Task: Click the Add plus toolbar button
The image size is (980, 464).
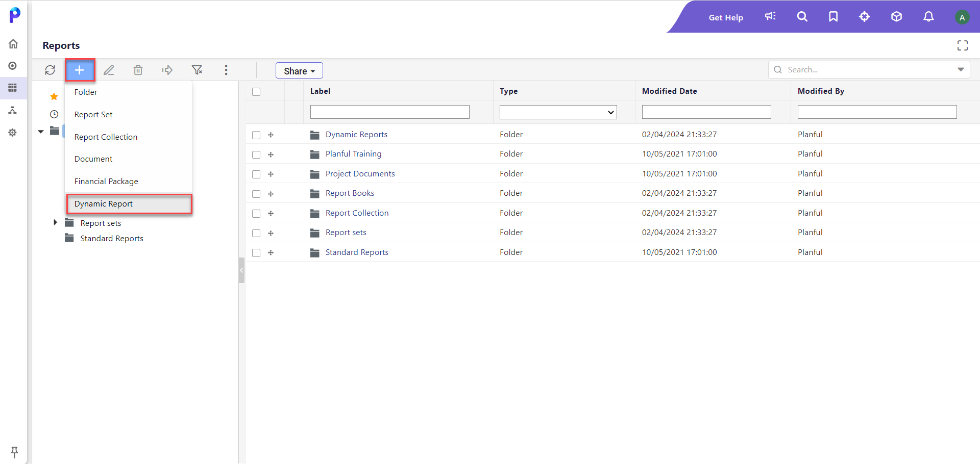Action: tap(80, 70)
